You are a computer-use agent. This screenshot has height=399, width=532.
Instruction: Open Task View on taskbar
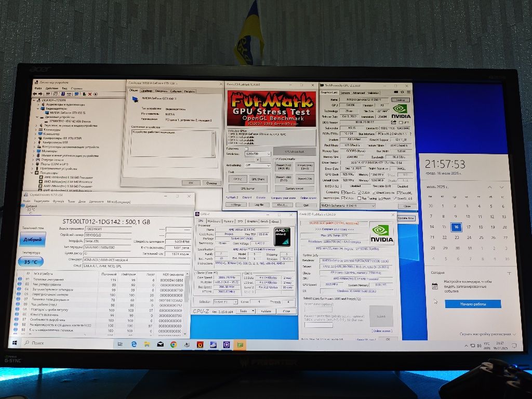120,344
